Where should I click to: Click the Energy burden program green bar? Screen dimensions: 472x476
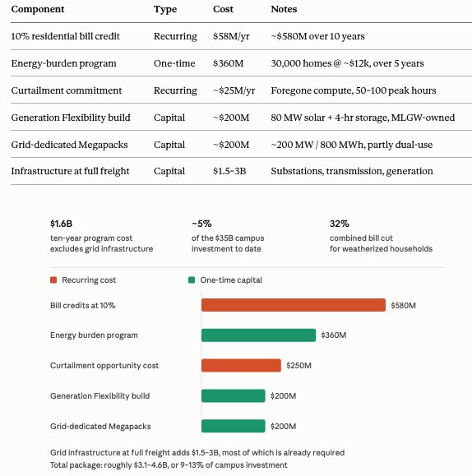pos(258,335)
